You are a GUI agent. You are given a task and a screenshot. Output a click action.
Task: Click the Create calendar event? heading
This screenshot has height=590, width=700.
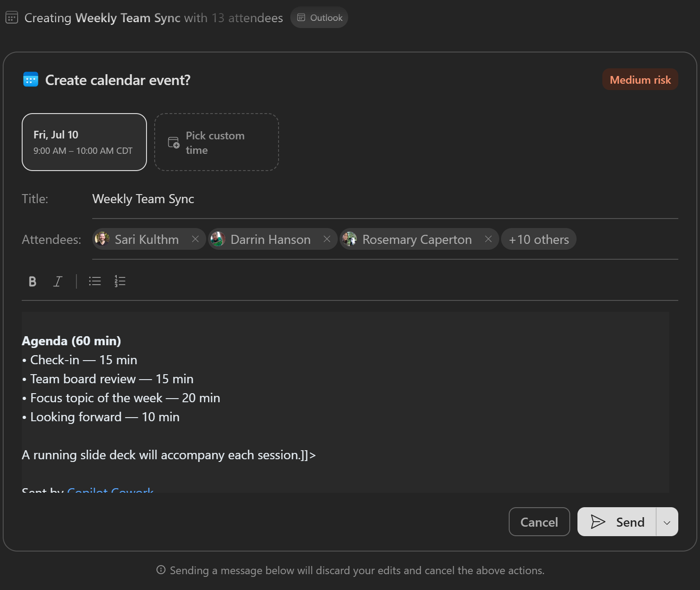118,80
